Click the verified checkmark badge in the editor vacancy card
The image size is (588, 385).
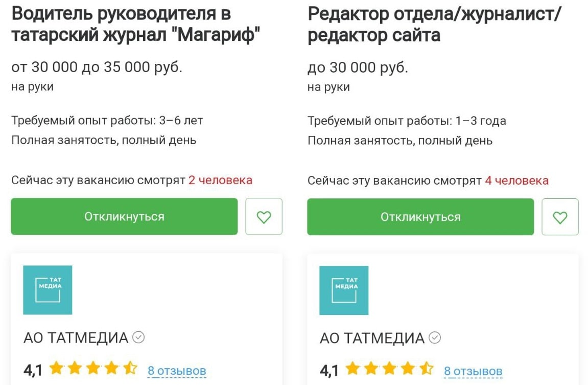[435, 337]
